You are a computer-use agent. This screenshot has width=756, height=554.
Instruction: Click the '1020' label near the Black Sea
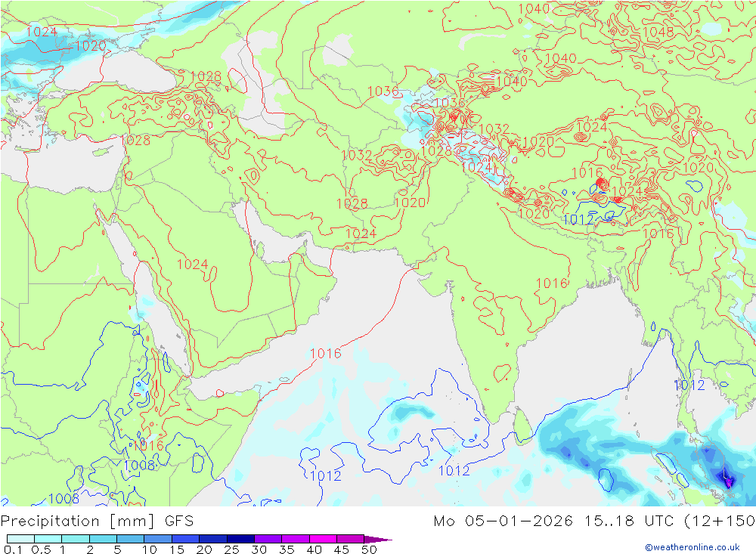click(91, 46)
